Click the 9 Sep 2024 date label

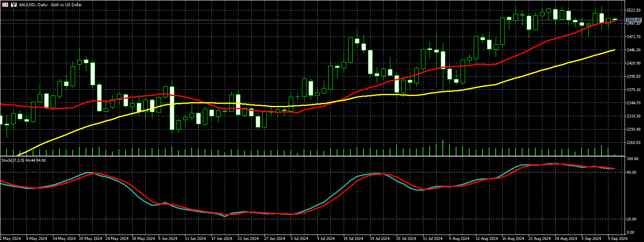pos(618,239)
